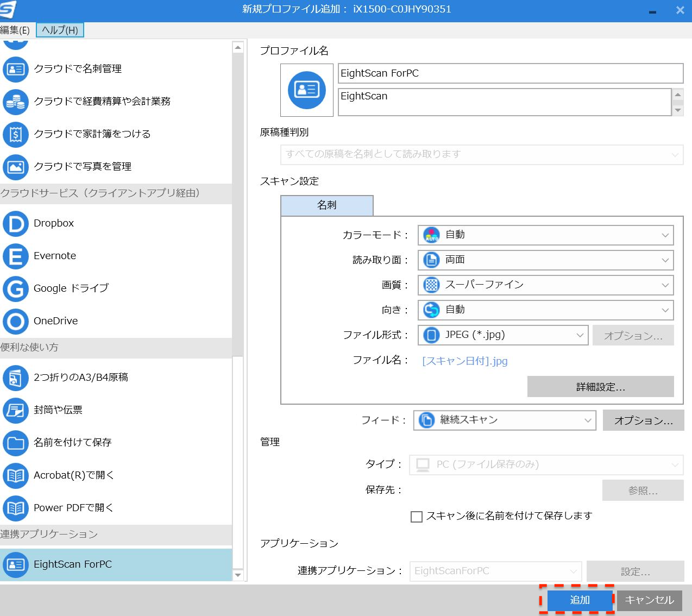Choose the OneDrive circle icon
The width and height of the screenshot is (692, 616).
click(x=16, y=321)
